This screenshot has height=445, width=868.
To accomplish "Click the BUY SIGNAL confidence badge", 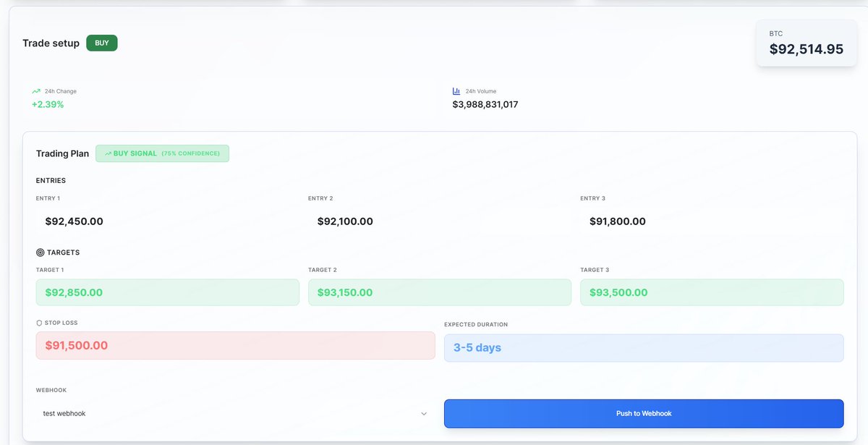I will coord(163,153).
